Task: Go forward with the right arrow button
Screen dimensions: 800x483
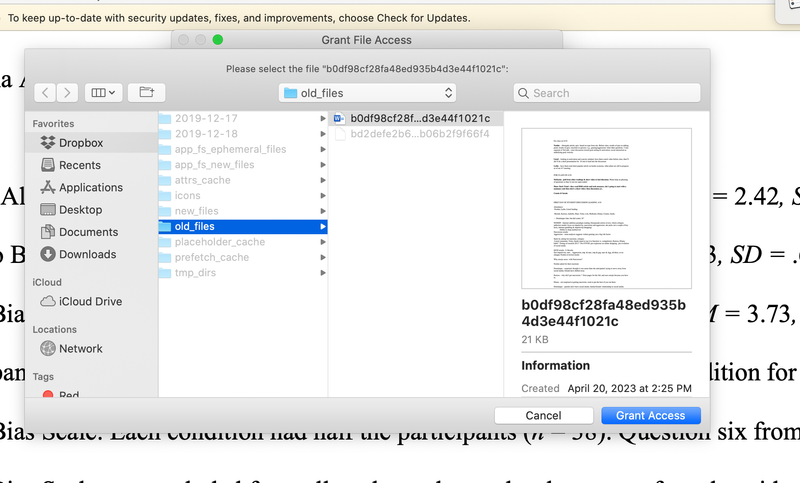Action: (67, 93)
